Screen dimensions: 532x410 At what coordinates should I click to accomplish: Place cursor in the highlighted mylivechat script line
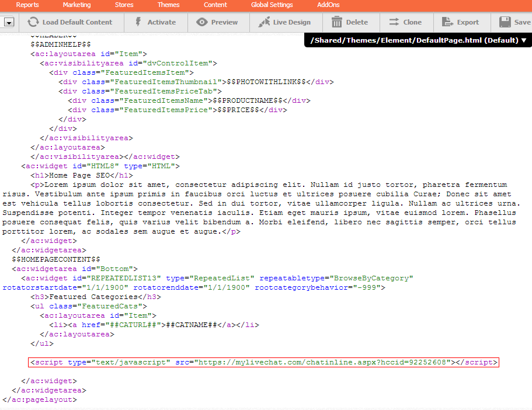pos(263,363)
